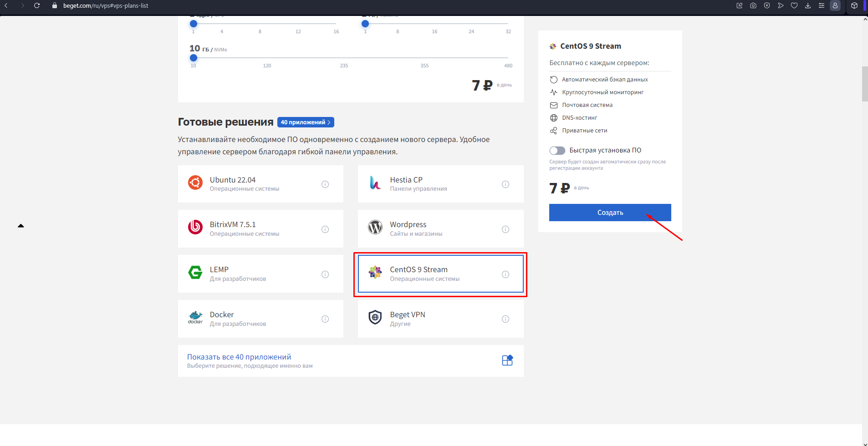Click the scroll-to-top triangle on the left
The image size is (868, 446).
[x=20, y=226]
